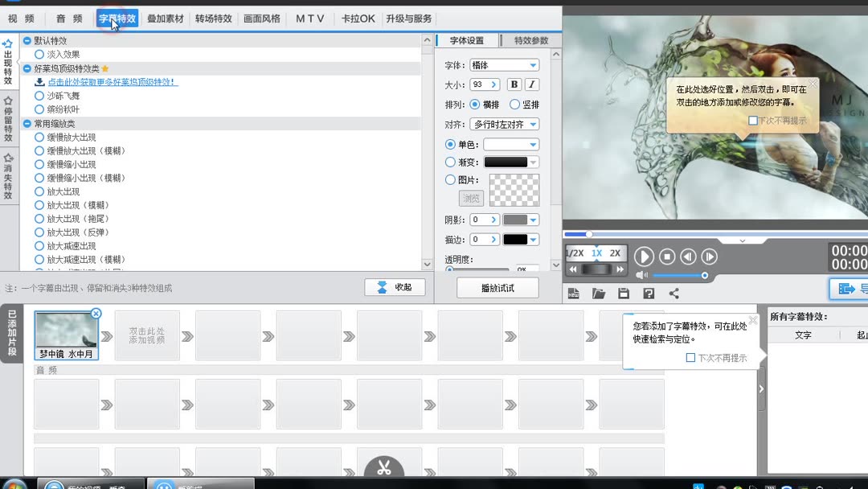Screen dimensions: 868x489
Task: Click the share icon
Action: coord(673,293)
